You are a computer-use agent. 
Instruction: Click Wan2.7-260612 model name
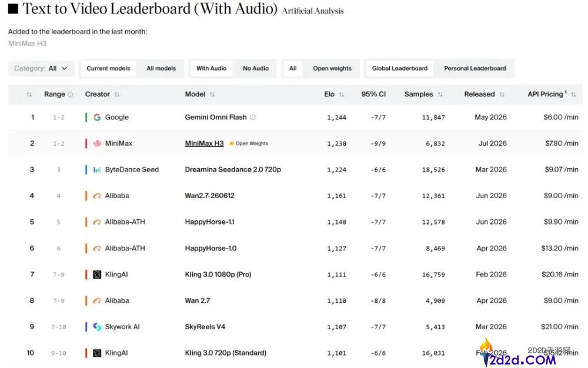click(x=210, y=196)
